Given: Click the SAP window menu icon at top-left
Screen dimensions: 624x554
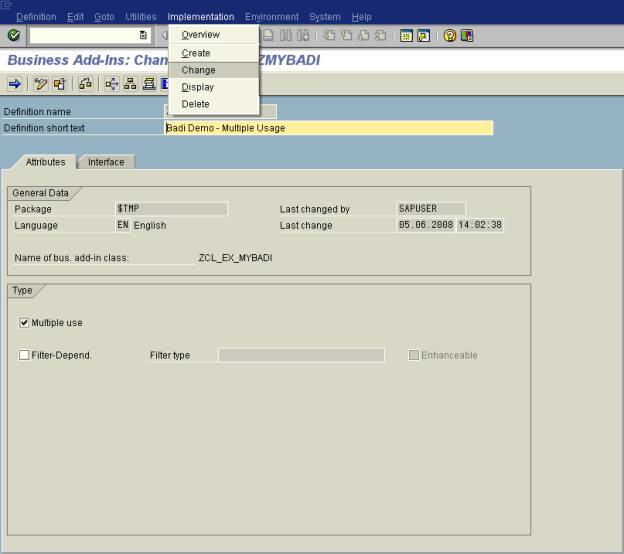Looking at the screenshot, I should pos(7,5).
